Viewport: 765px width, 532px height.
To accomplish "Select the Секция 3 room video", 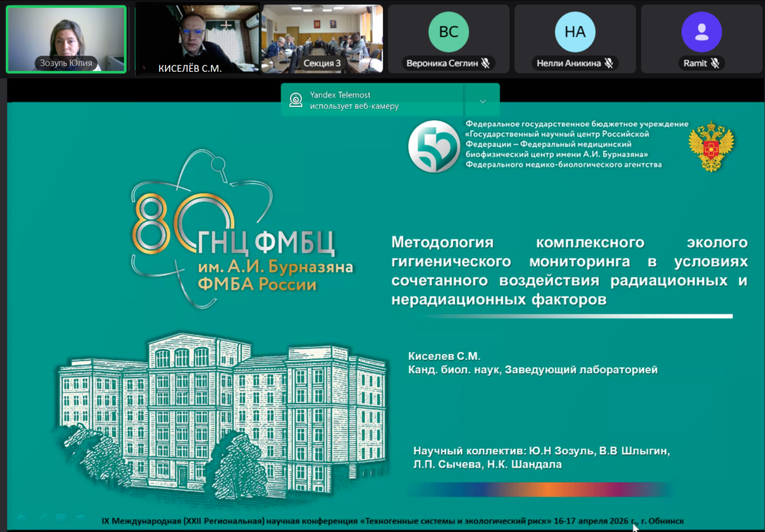I will coord(322,39).
